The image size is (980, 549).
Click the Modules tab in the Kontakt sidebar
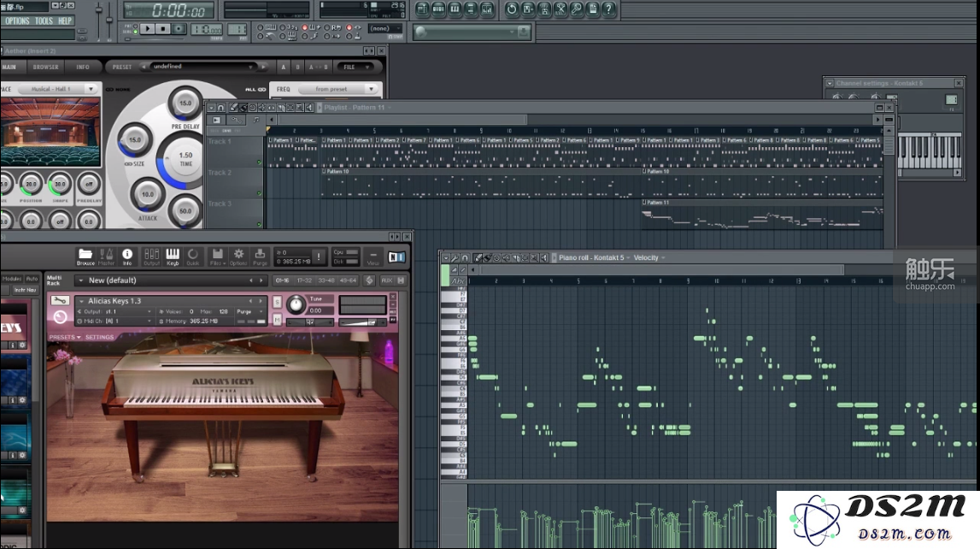pos(12,279)
